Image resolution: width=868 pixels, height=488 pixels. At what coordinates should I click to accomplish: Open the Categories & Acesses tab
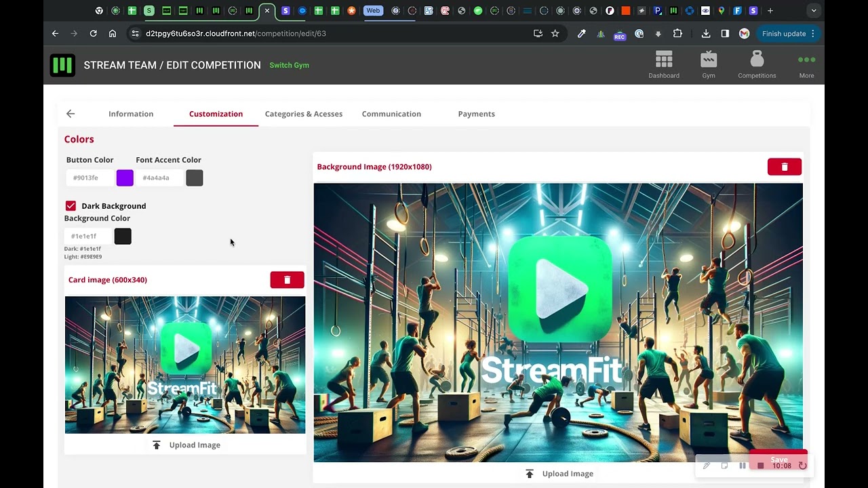tap(304, 114)
